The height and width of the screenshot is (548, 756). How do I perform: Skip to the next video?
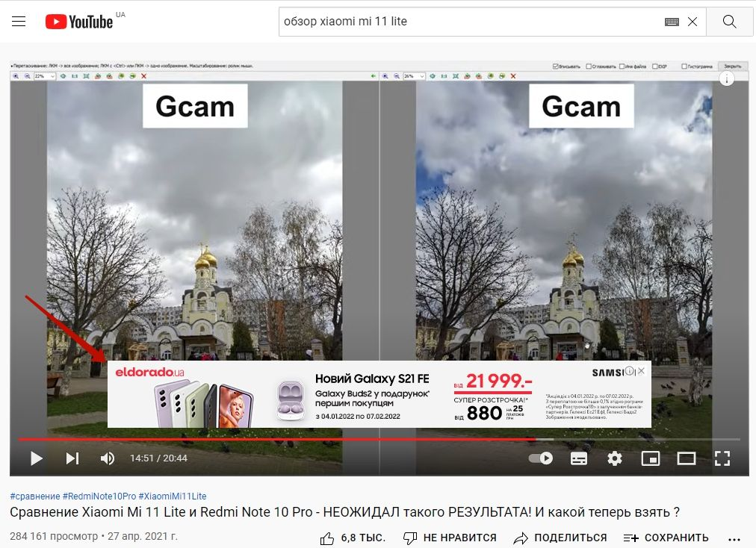[72, 458]
